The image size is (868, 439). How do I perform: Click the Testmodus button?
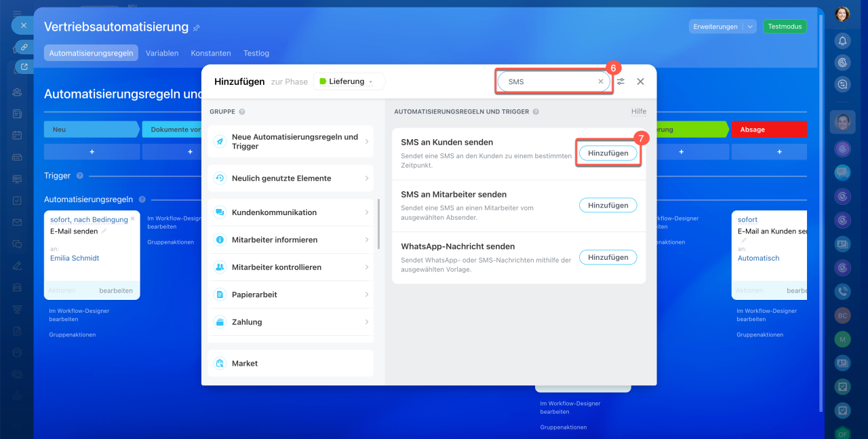[785, 26]
